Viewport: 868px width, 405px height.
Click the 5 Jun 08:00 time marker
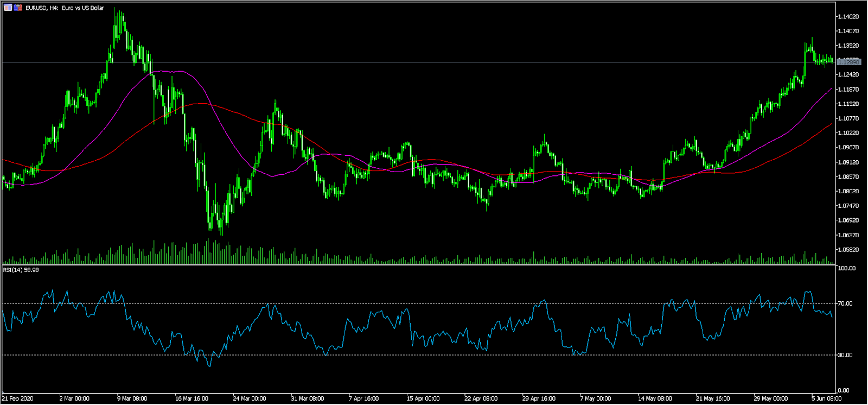[x=826, y=398]
